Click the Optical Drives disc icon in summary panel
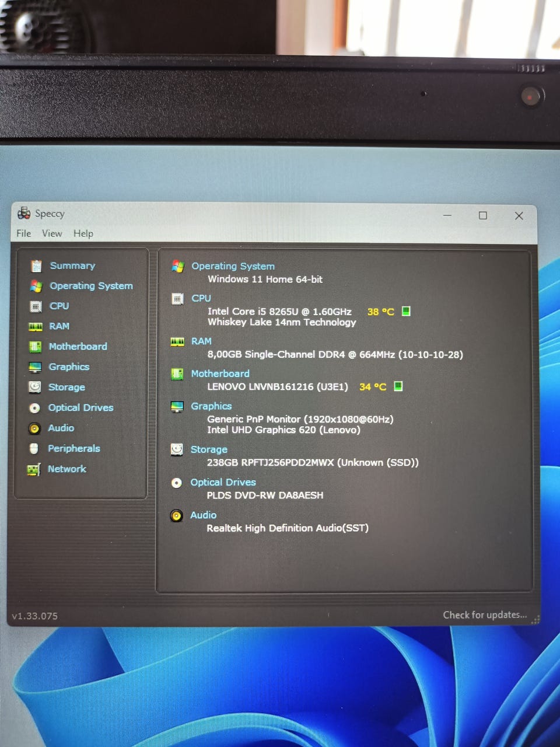 click(177, 483)
